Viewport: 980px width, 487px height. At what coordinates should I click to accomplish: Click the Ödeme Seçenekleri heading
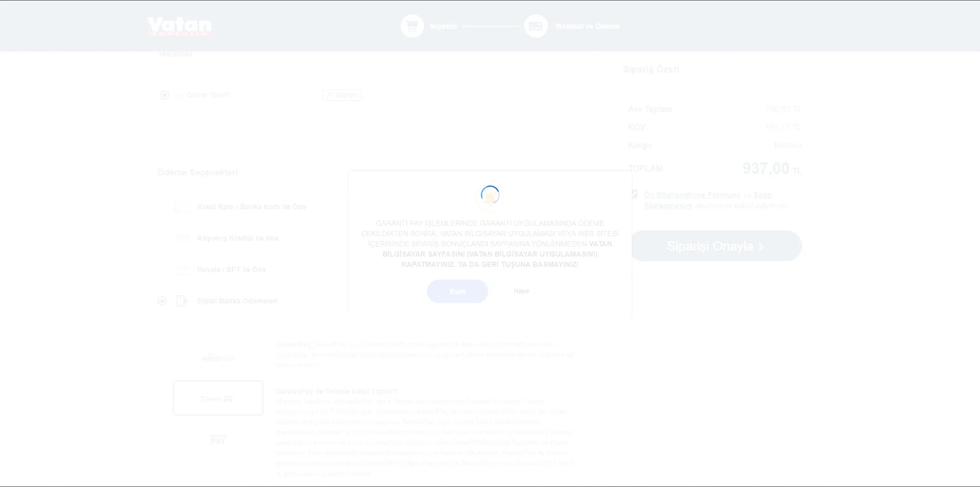[x=198, y=172]
